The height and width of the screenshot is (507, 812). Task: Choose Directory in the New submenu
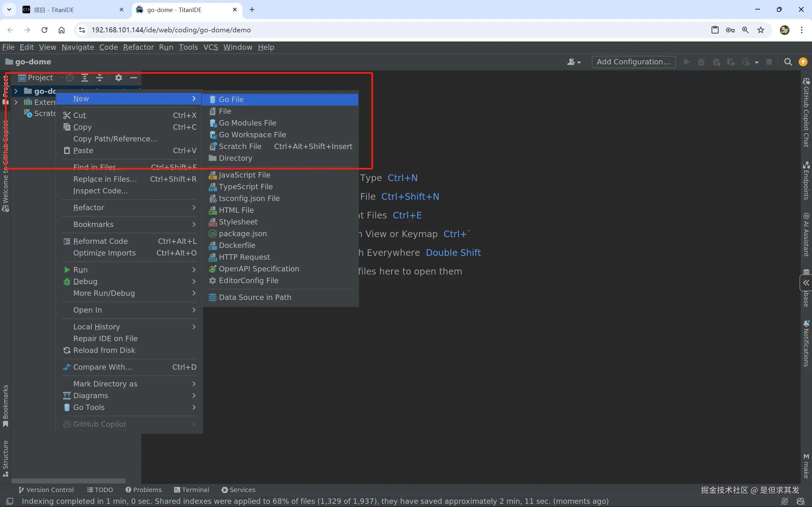pos(235,158)
